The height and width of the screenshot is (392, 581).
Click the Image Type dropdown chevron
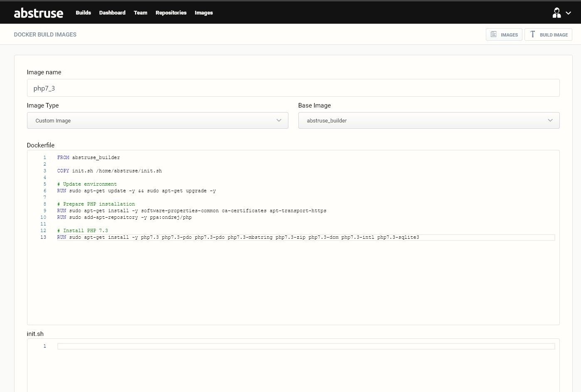279,120
